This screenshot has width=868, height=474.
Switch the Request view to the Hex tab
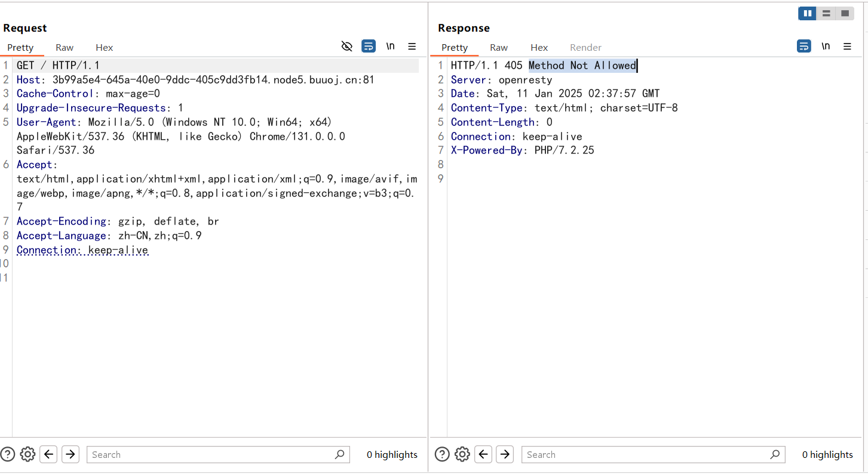(x=104, y=48)
